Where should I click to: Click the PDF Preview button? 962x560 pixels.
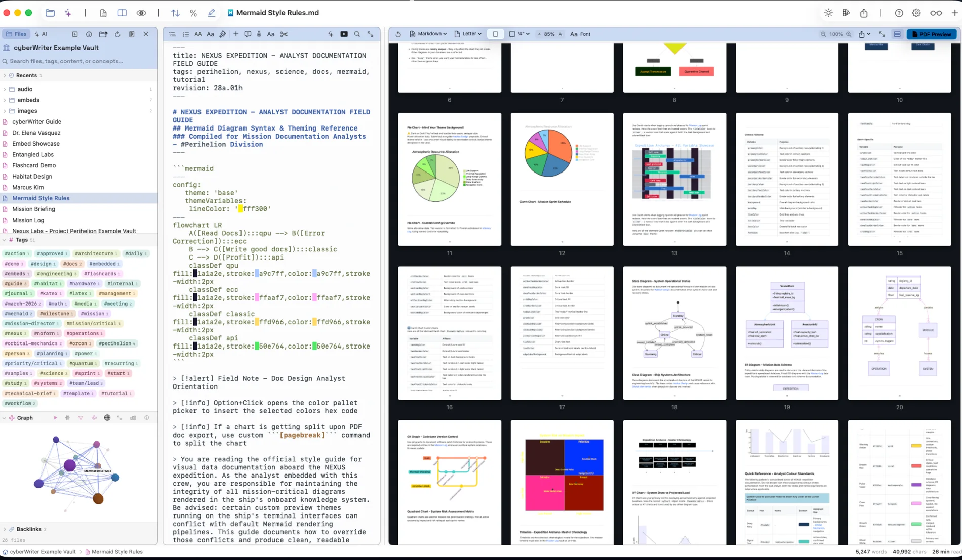[x=931, y=34]
